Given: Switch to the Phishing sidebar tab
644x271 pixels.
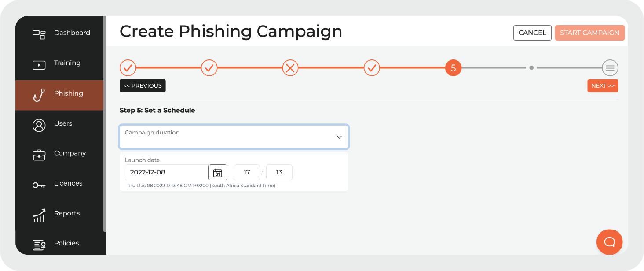Looking at the screenshot, I should 68,93.
